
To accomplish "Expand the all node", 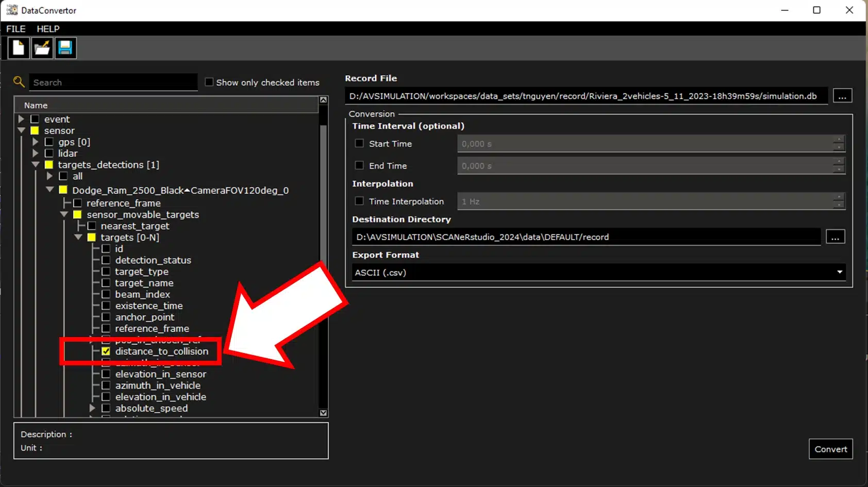I will pyautogui.click(x=49, y=176).
